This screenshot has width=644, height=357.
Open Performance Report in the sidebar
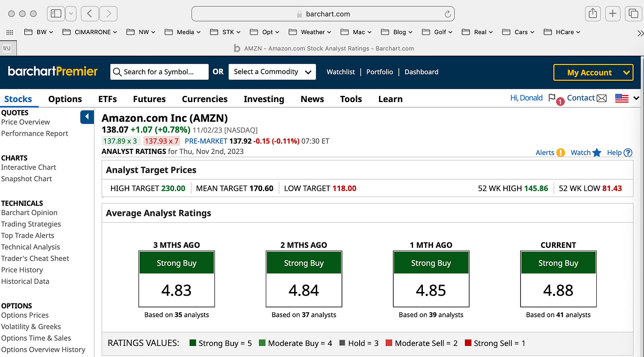pyautogui.click(x=34, y=133)
